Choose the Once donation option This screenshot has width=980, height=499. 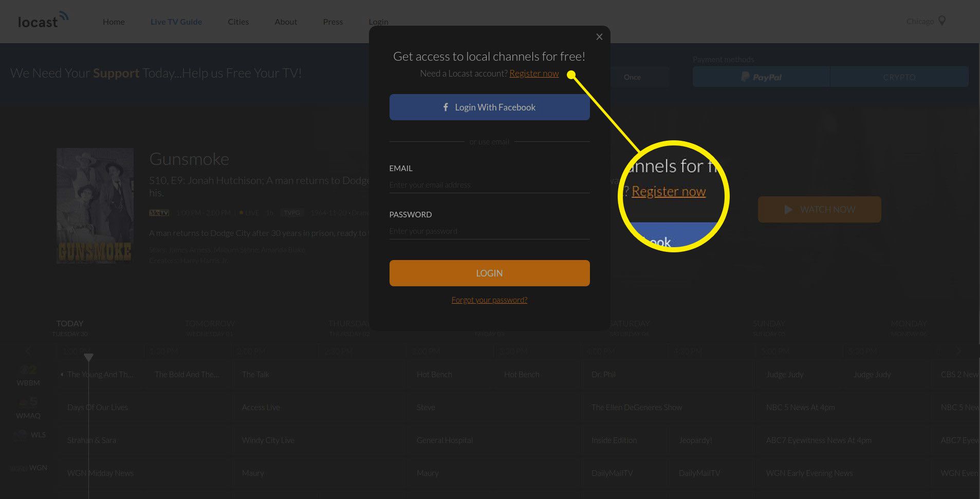point(632,77)
